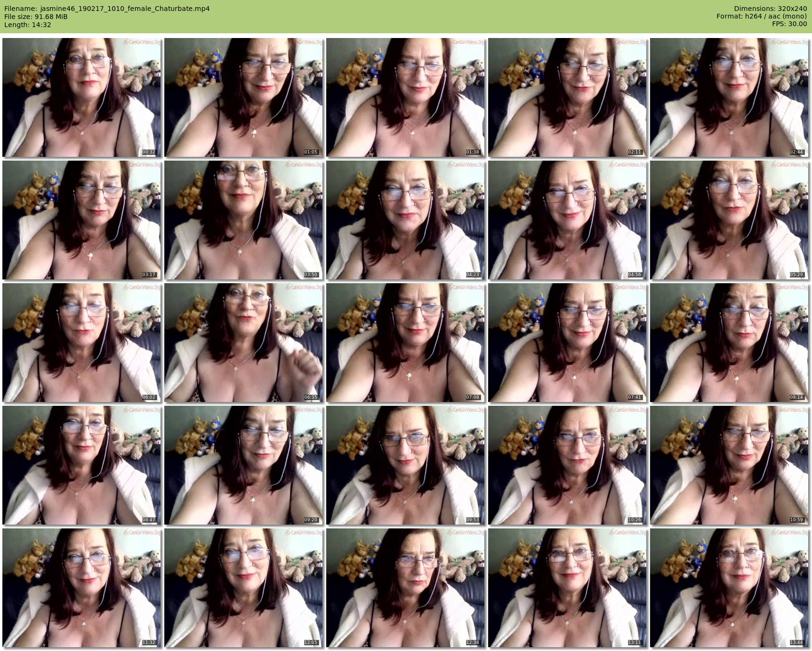Image resolution: width=812 pixels, height=651 pixels.
Task: Open the thumbnail marked 03:17
Action: pyautogui.click(x=82, y=220)
